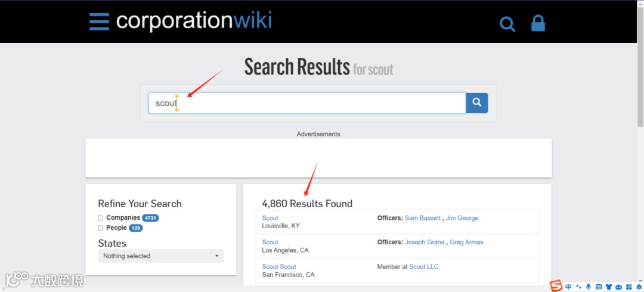Open the hamburger navigation menu

coord(99,21)
